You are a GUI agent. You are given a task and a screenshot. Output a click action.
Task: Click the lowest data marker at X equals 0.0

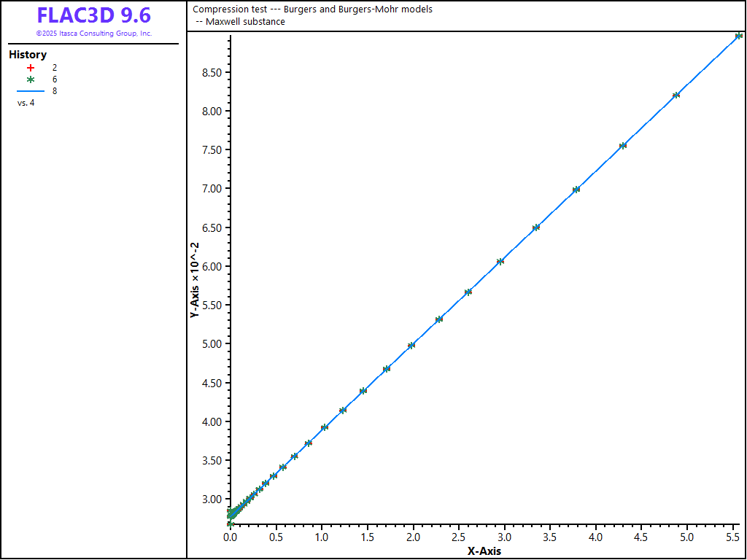pos(231,524)
